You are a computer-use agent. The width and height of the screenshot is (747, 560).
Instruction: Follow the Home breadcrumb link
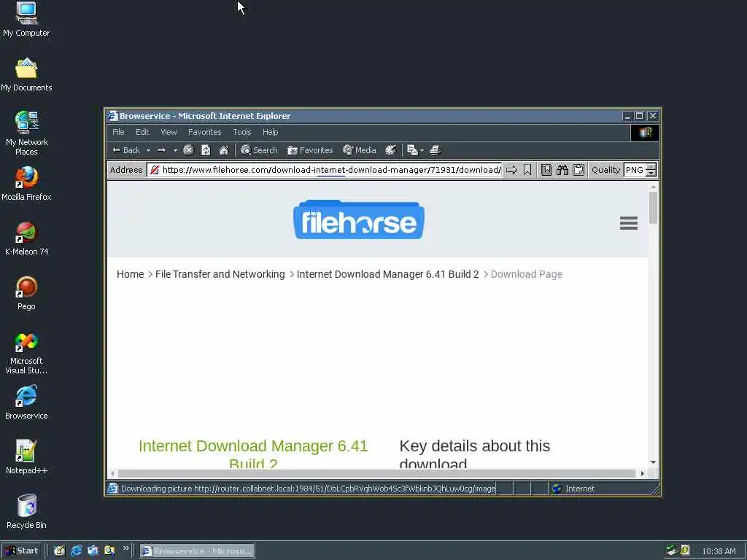tap(130, 274)
